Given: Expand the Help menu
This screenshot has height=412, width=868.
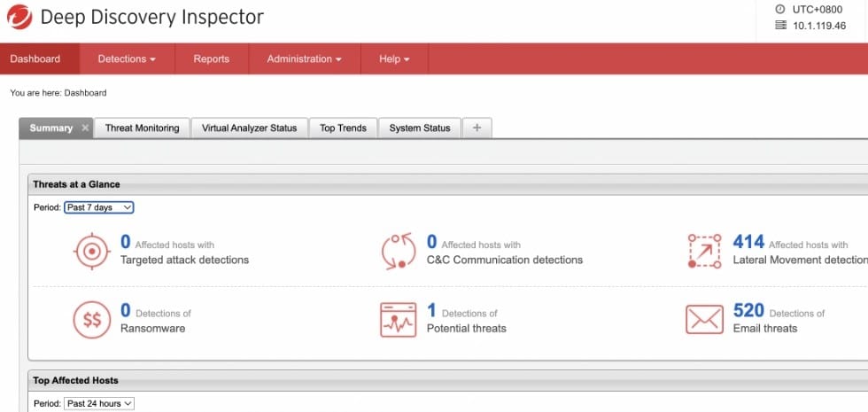Looking at the screenshot, I should [x=394, y=58].
